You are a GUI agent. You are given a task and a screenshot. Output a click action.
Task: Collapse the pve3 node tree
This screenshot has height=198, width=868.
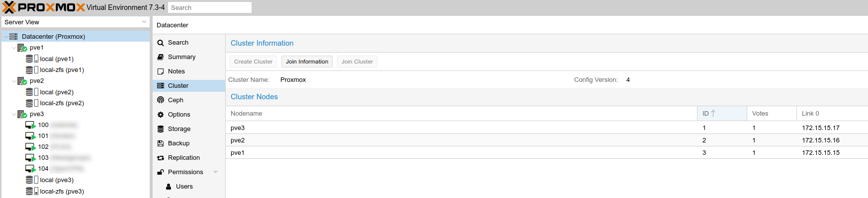[14, 114]
